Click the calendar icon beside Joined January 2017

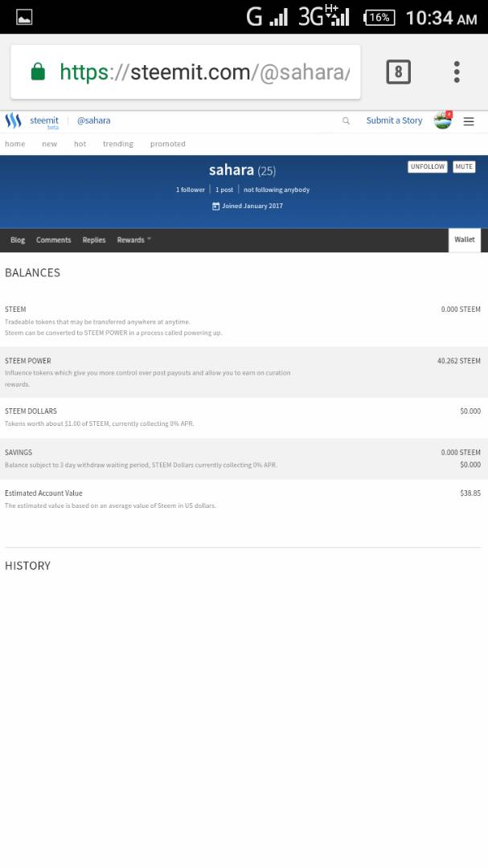(x=215, y=206)
